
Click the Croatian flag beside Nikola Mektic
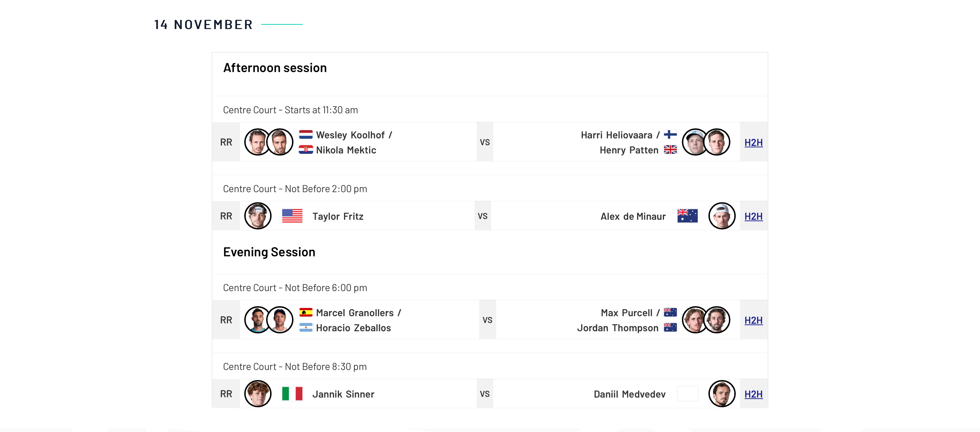(306, 150)
